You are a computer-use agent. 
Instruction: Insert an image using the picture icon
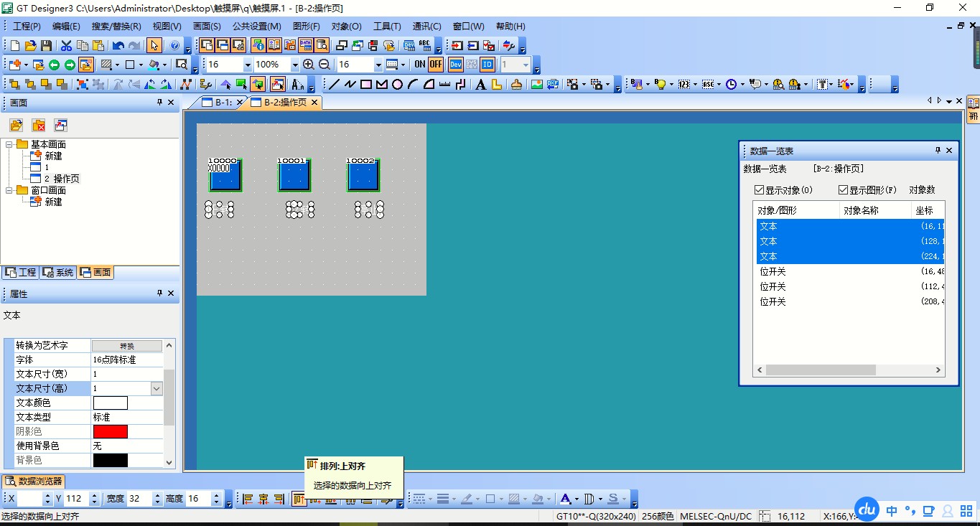536,84
